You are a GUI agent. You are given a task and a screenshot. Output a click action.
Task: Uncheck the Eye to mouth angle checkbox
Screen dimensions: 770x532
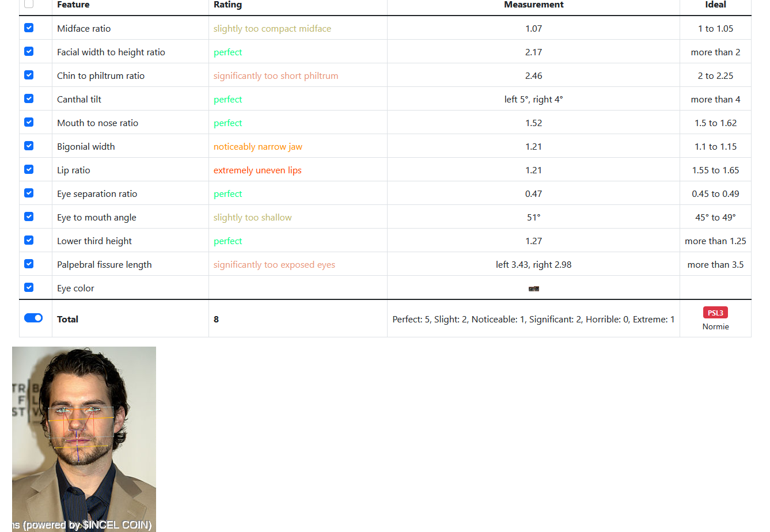[x=29, y=216]
